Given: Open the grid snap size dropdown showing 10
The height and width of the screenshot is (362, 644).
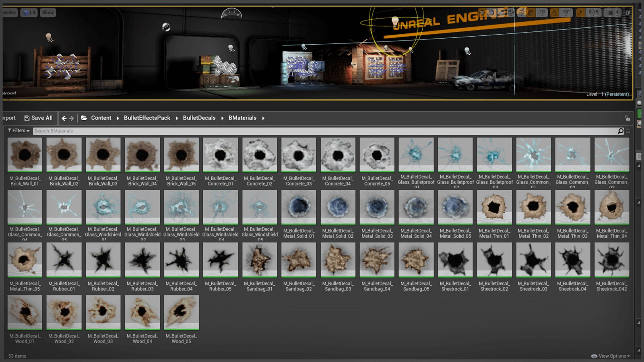Looking at the screenshot, I should pos(542,12).
